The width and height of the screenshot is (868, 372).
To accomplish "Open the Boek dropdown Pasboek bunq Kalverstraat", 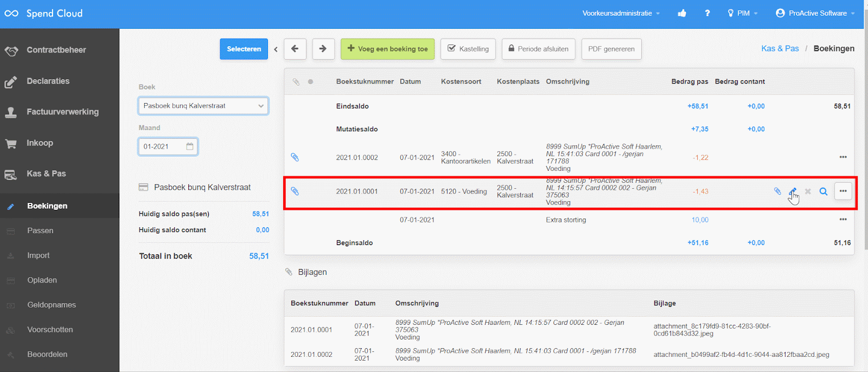I will (x=203, y=106).
